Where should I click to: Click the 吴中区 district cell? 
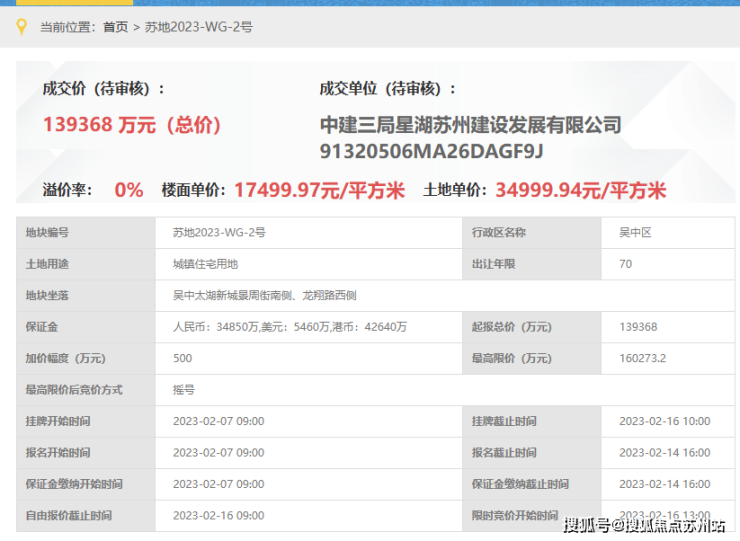point(668,233)
